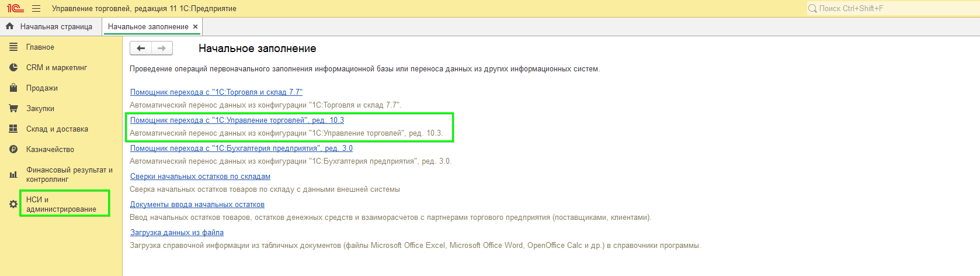Open НСИ и администрирование section
The image size is (980, 276).
coord(61,204)
